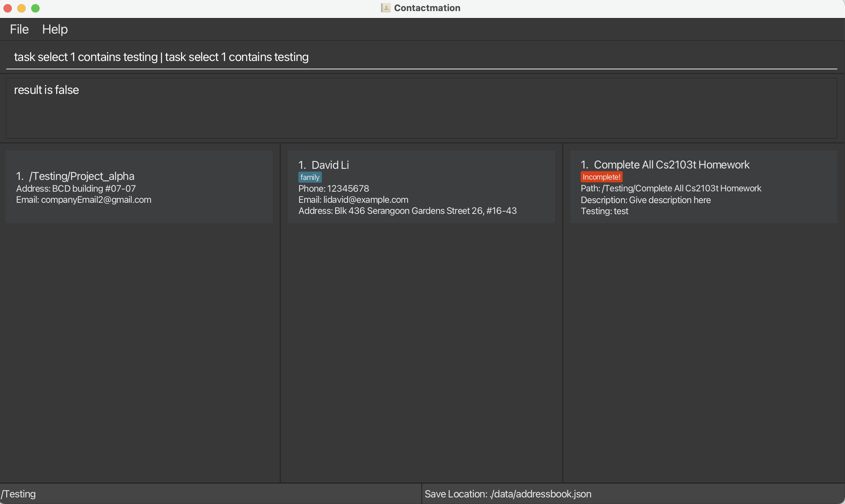Click the empty area of tasks panel
Image resolution: width=845 pixels, height=504 pixels.
(703, 347)
